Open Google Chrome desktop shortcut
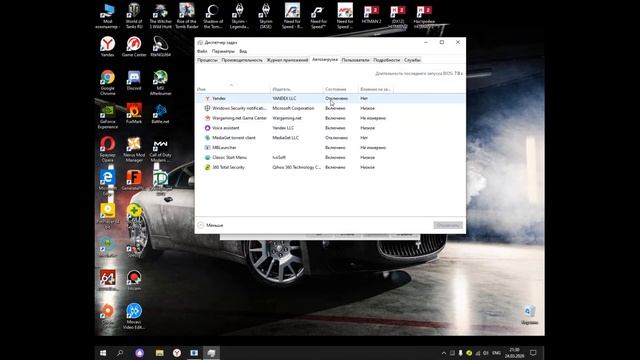Screen dimensions: 640x360 point(108,82)
